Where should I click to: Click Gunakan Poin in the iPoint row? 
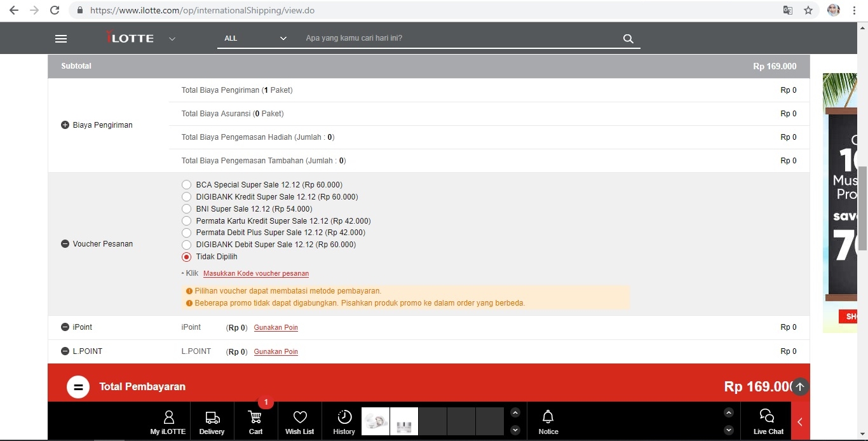pyautogui.click(x=276, y=328)
